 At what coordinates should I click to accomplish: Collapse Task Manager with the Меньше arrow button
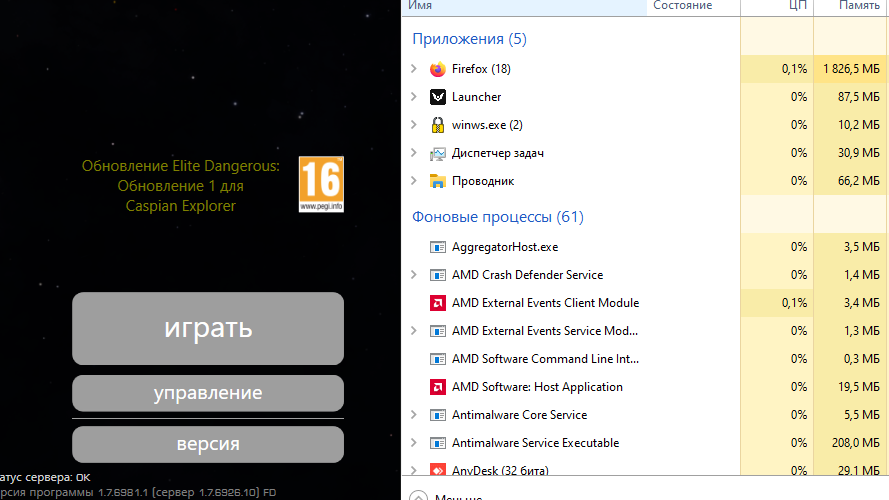[x=418, y=495]
